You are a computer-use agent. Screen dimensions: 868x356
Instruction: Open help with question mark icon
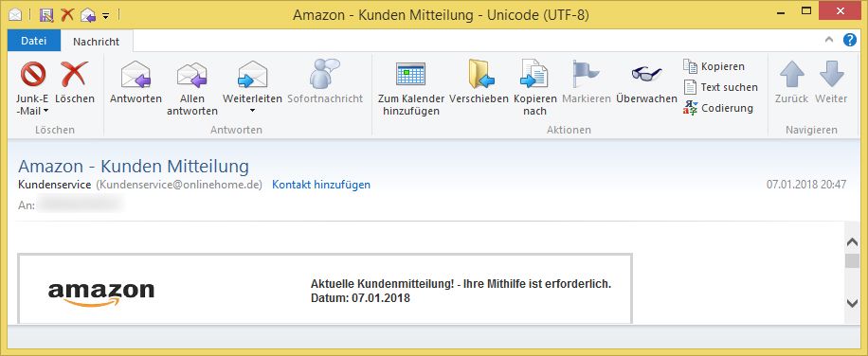(x=850, y=40)
